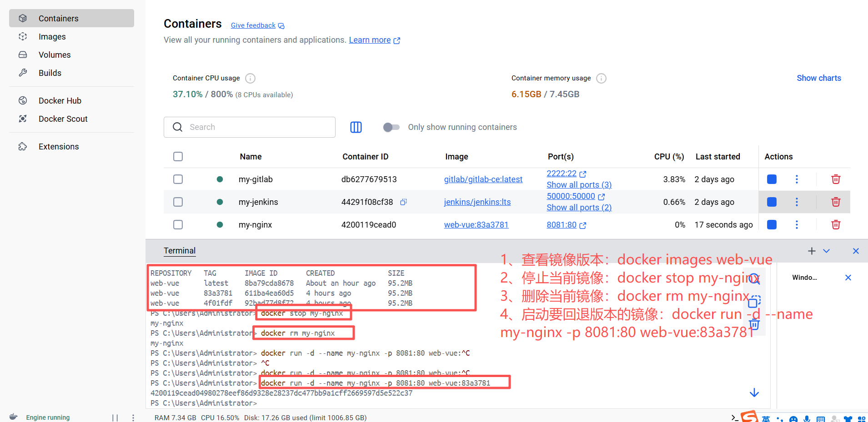Select the Terminal tab

point(180,251)
